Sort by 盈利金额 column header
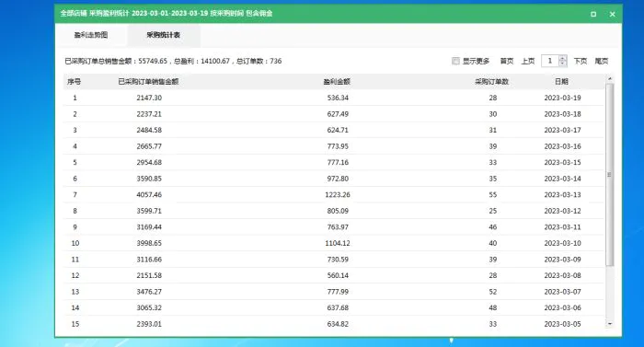 (x=337, y=81)
